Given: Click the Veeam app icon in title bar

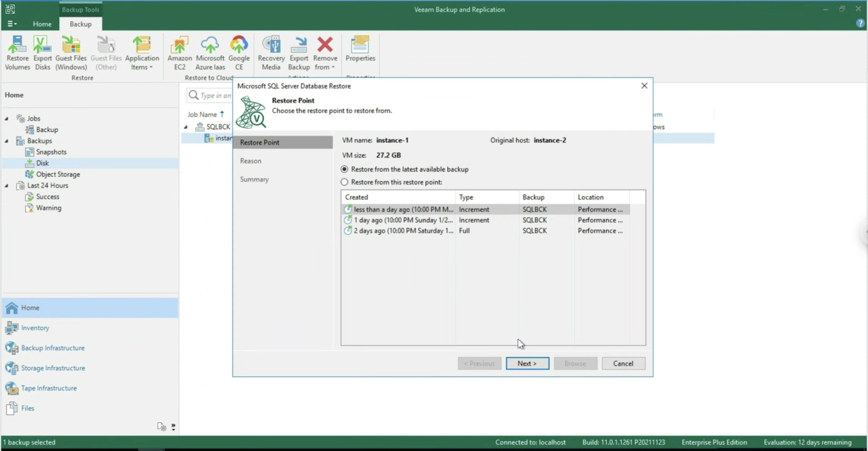Looking at the screenshot, I should pyautogui.click(x=10, y=9).
